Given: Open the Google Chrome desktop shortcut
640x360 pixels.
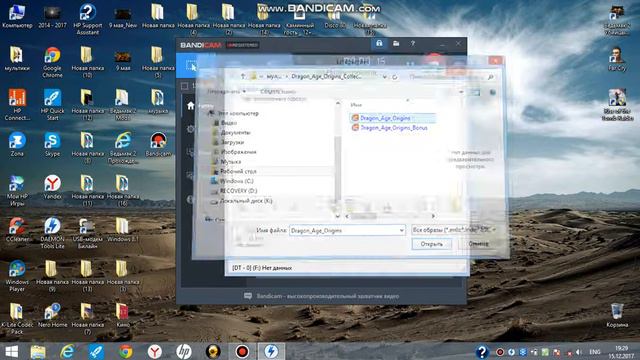Looking at the screenshot, I should [52, 62].
